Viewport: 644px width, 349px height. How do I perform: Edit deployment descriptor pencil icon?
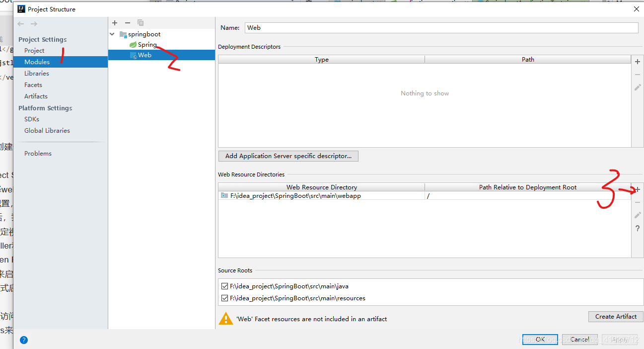[x=638, y=87]
